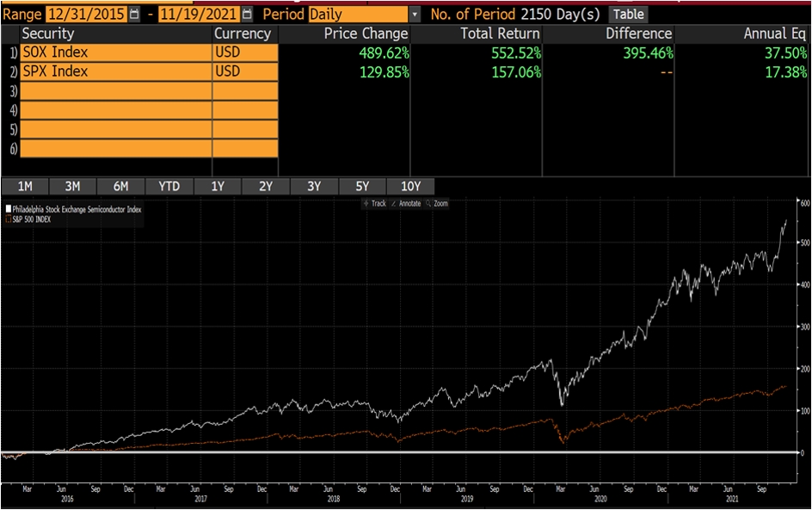812x510 pixels.
Task: Click row number 1) beside SOX Index
Action: [14, 52]
